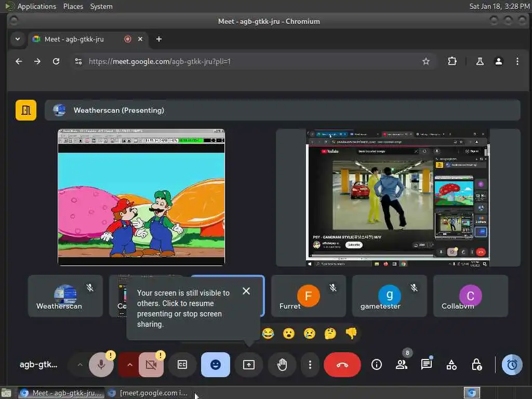Click the date and time clock
This screenshot has height=399, width=532.
pyautogui.click(x=499, y=6)
